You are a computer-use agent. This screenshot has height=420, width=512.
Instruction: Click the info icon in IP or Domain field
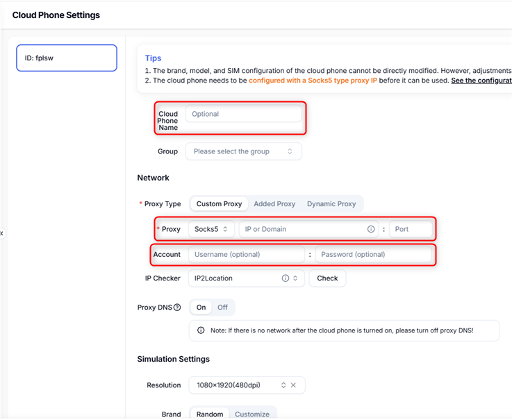coord(371,229)
